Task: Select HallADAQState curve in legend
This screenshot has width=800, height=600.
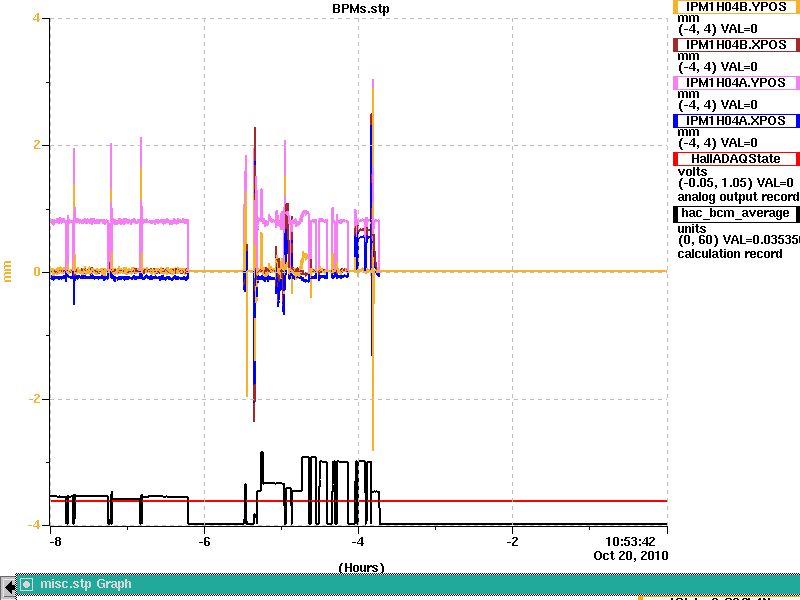Action: [736, 159]
